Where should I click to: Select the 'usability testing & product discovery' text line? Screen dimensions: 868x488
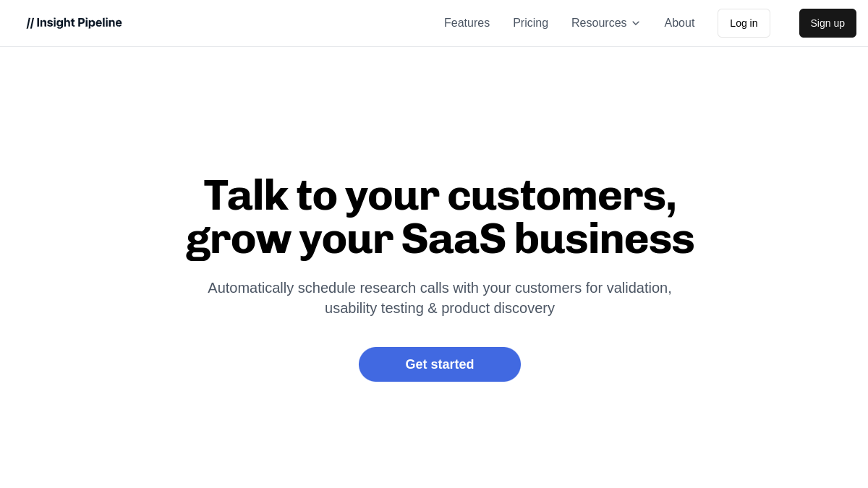(x=440, y=308)
